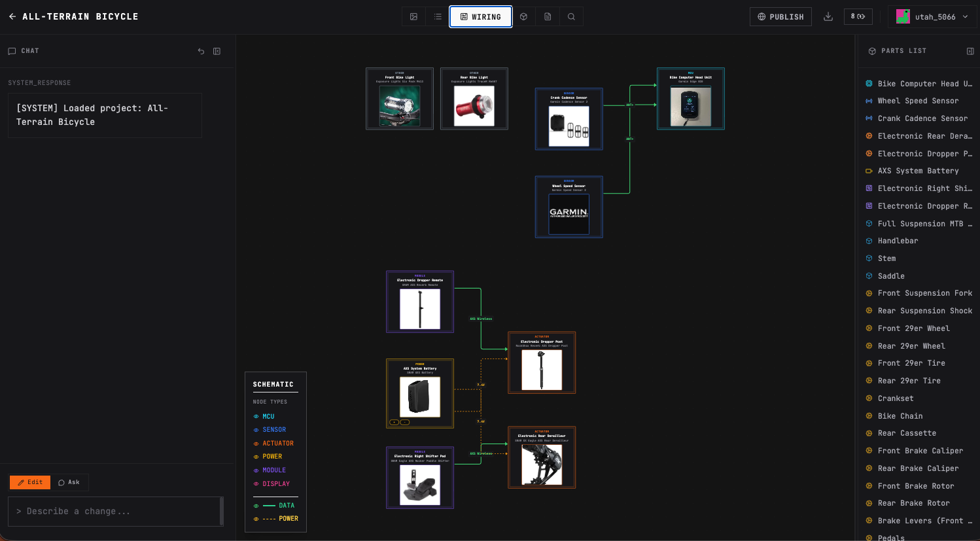Toggle visibility of SENSOR node type
Screen dimensions: 980x541
(256, 430)
